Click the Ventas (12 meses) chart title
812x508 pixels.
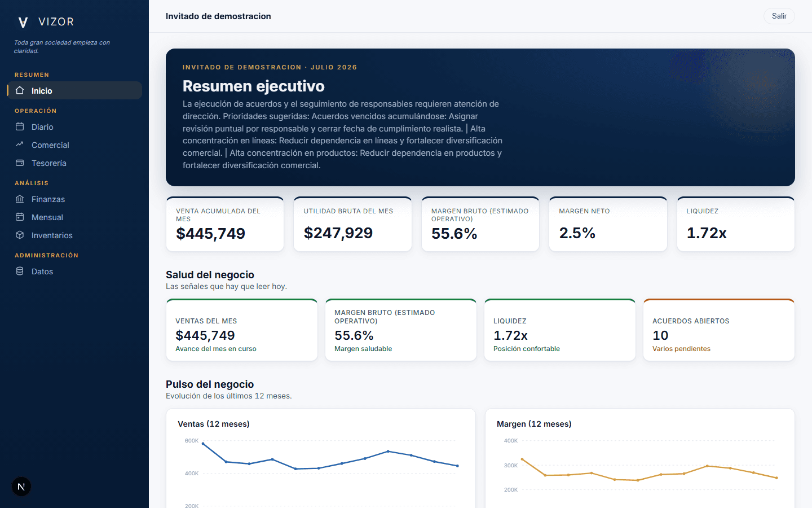click(x=214, y=424)
